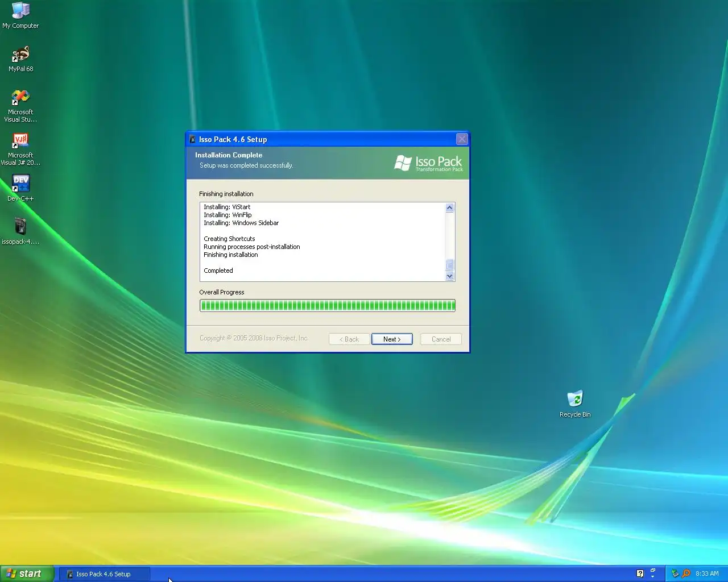
Task: Open Microsoft Visual Studio shortcut
Action: coord(20,106)
